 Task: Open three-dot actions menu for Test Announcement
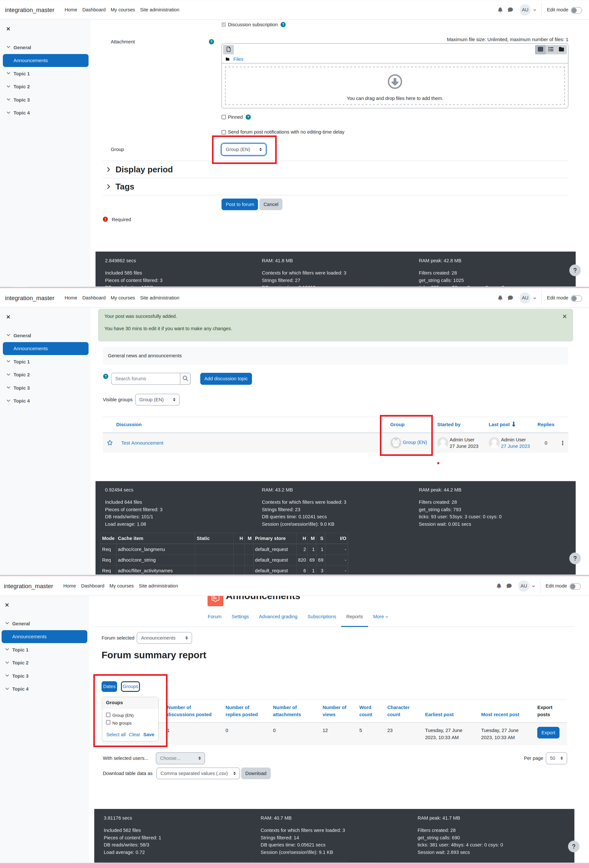tap(562, 443)
